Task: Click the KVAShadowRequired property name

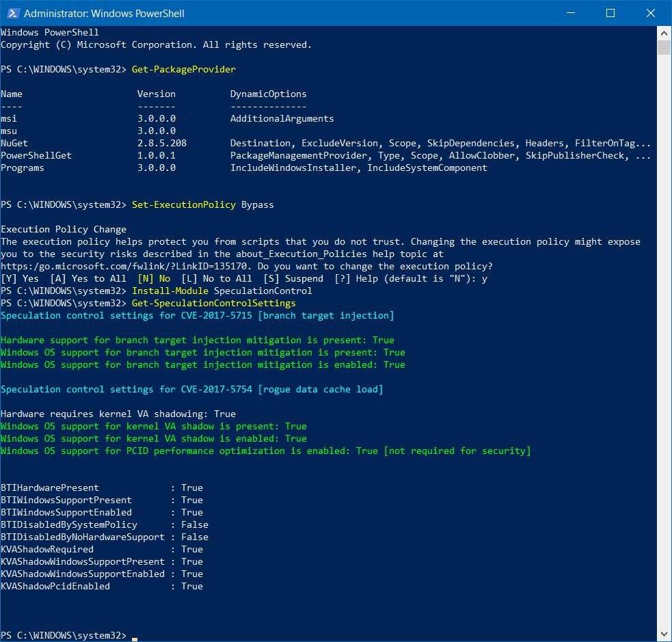Action: 47,550
